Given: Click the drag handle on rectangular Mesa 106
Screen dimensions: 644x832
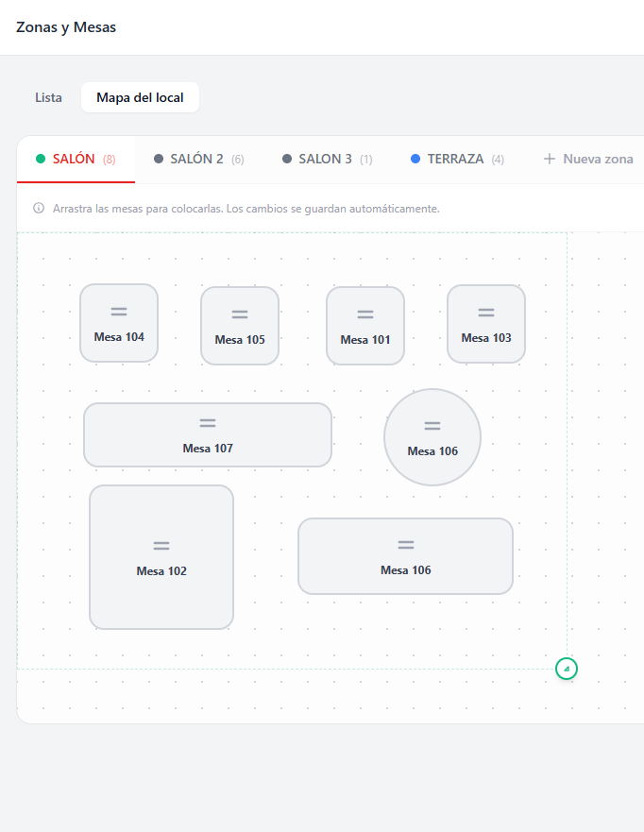Looking at the screenshot, I should (406, 545).
